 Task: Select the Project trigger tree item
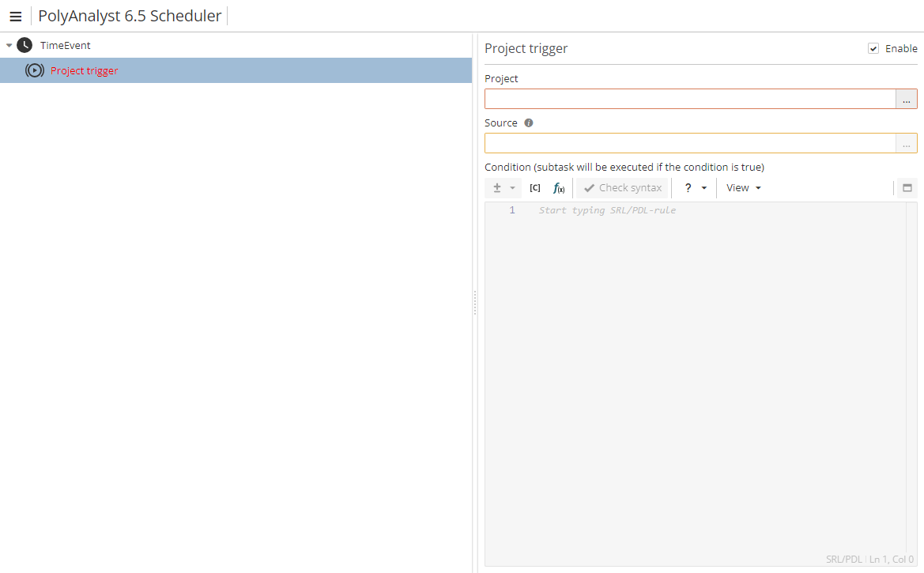click(x=85, y=70)
